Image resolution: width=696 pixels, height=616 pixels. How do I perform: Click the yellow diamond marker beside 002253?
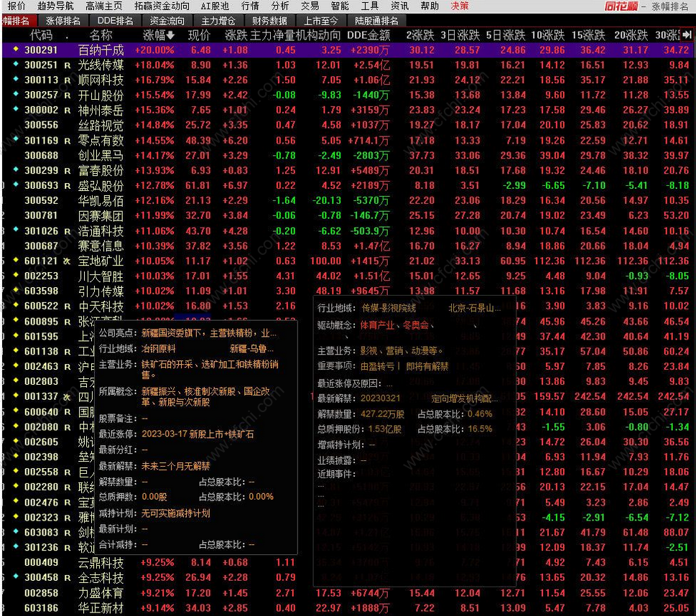point(16,275)
